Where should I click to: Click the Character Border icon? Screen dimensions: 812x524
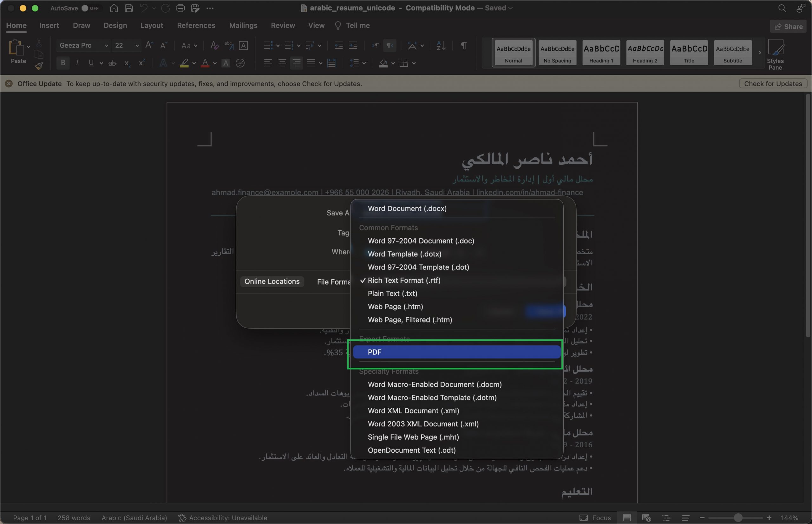243,45
